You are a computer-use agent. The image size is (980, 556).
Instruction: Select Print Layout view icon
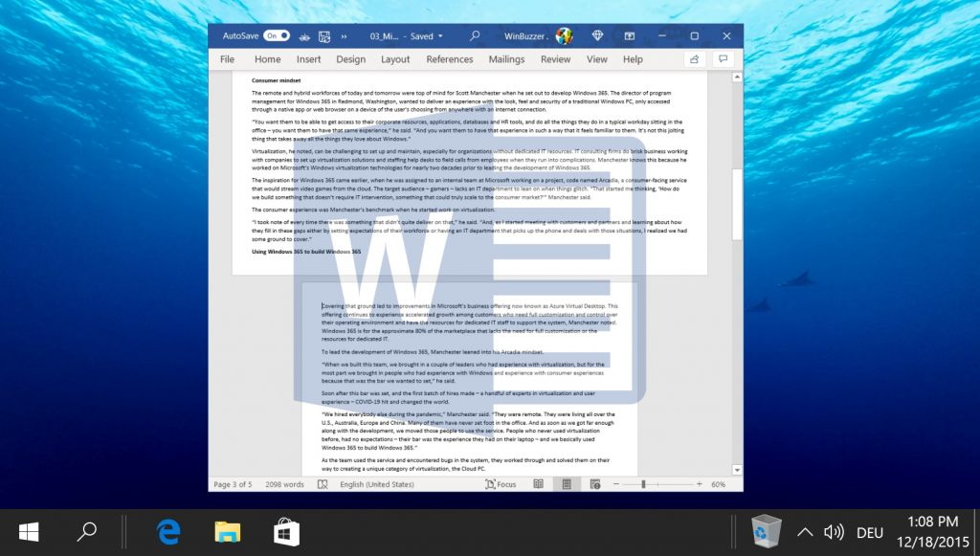[x=567, y=484]
